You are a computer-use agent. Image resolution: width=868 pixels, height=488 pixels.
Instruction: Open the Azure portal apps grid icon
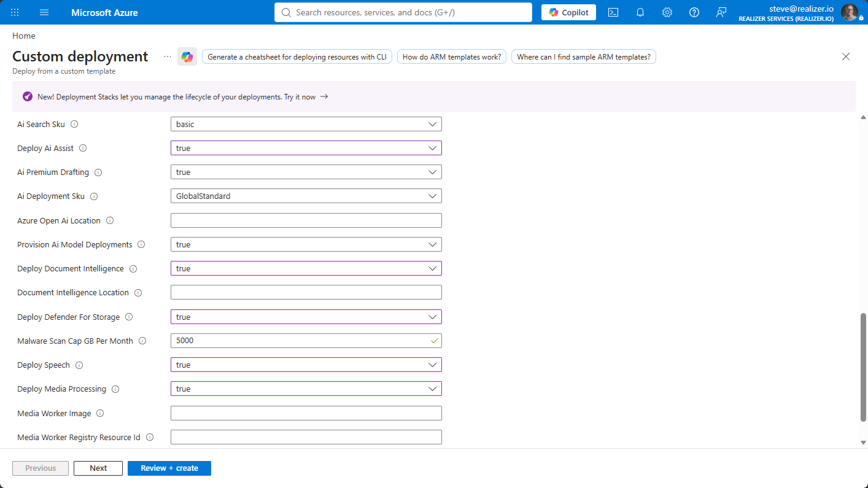(x=15, y=12)
